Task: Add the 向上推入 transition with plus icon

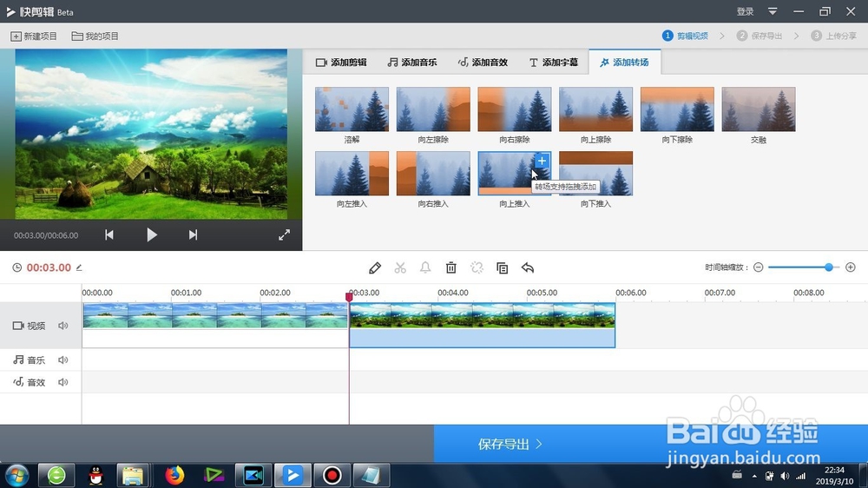Action: [542, 161]
